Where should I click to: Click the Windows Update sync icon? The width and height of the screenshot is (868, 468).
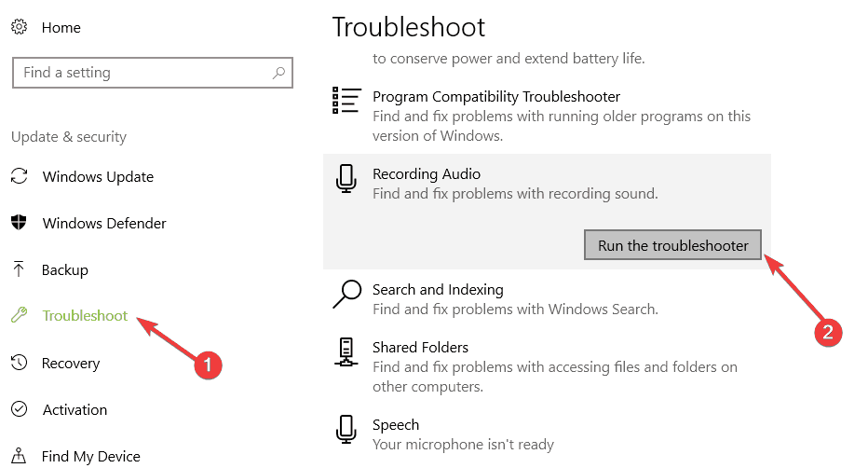19,176
